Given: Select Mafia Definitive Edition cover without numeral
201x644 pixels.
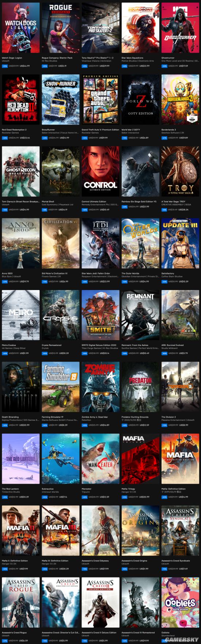Looking at the screenshot, I should (180, 459).
